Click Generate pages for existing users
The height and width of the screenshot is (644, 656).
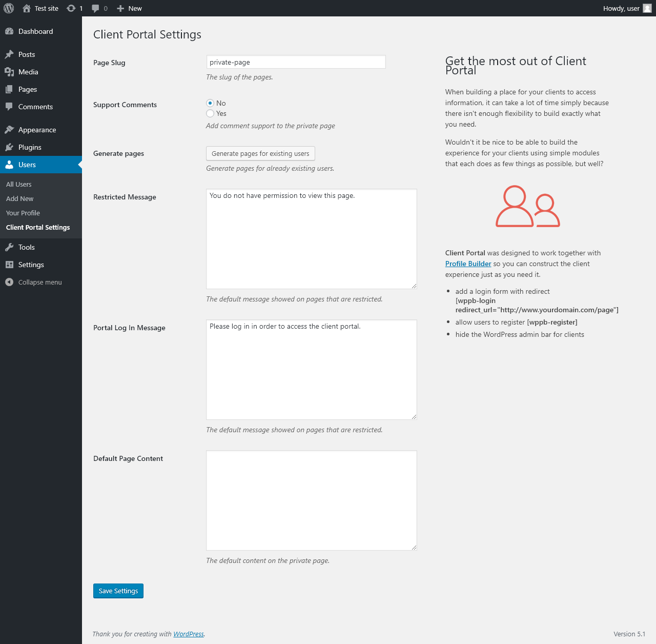(260, 153)
